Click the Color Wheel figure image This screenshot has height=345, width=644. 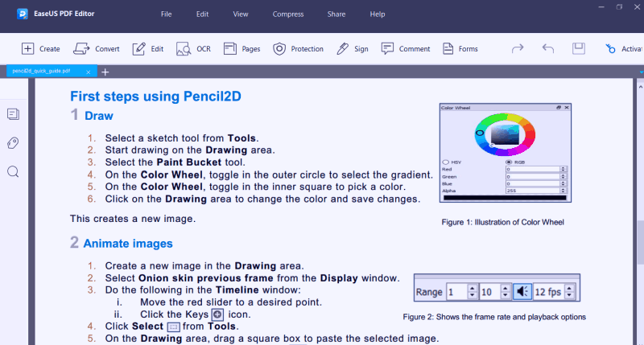pos(506,153)
